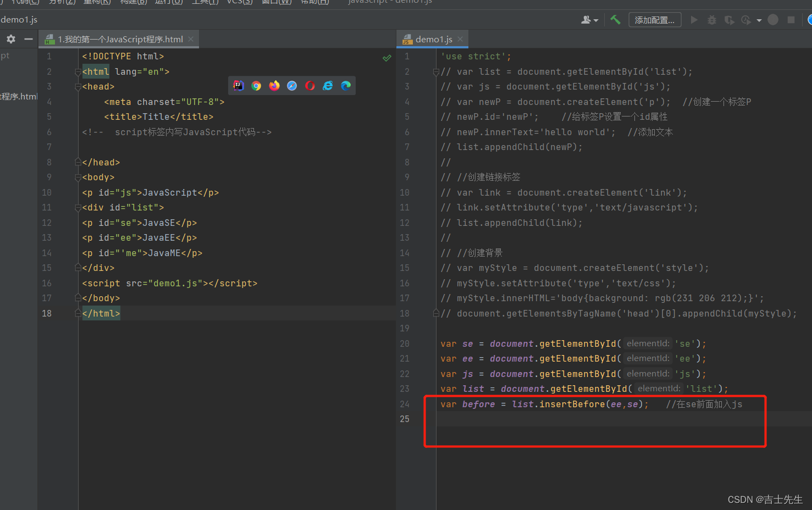
Task: Toggle fold marker at </head>
Action: click(x=78, y=162)
